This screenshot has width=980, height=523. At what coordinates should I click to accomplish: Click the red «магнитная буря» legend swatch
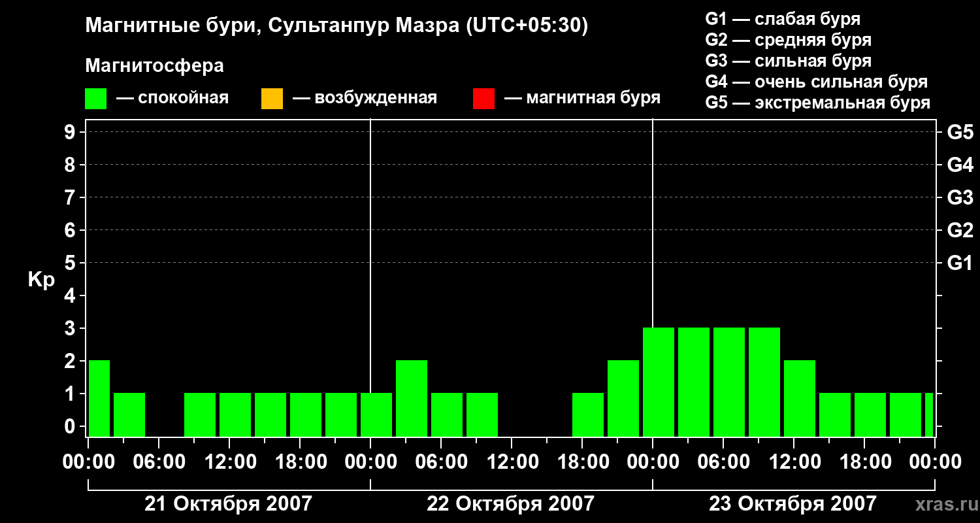point(483,99)
